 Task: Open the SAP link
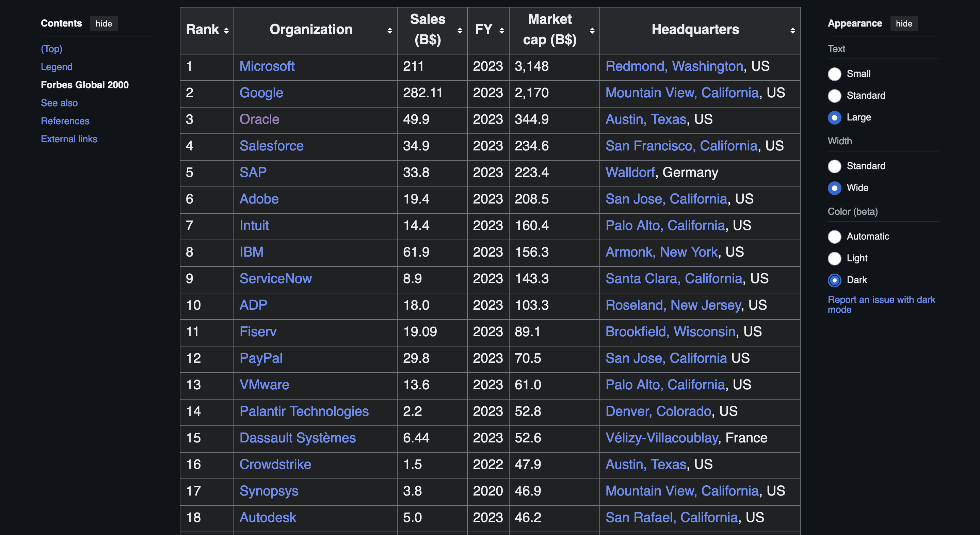253,173
